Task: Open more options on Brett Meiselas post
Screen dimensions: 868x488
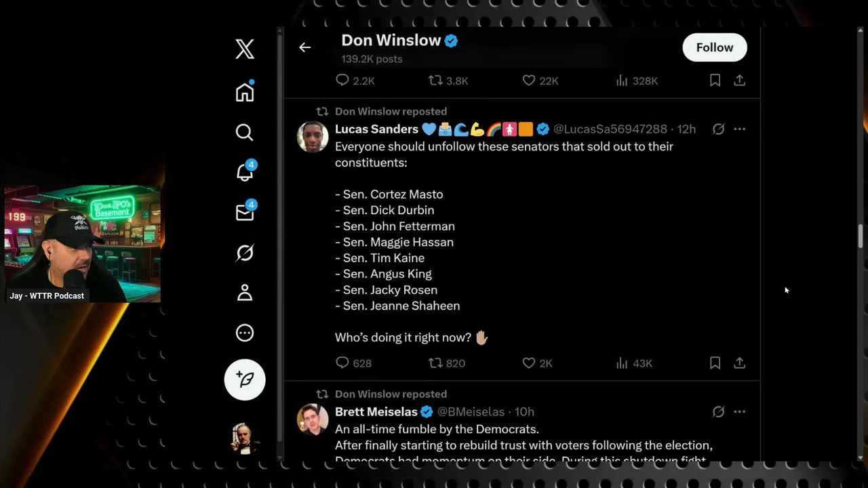Action: click(739, 411)
